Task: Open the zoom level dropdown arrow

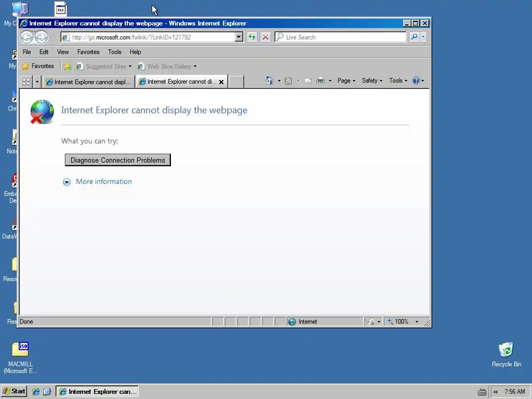Action: [417, 322]
